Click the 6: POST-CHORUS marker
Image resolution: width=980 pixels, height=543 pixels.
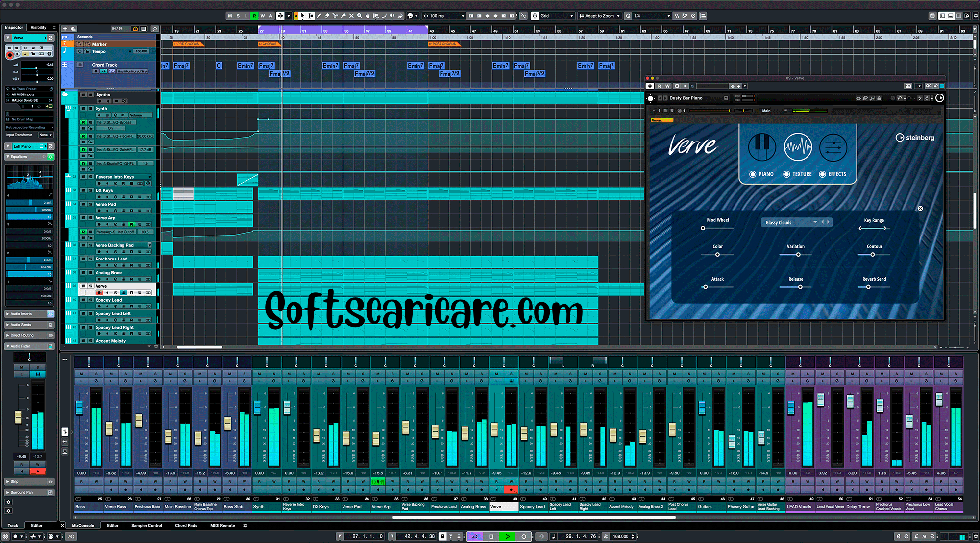444,44
